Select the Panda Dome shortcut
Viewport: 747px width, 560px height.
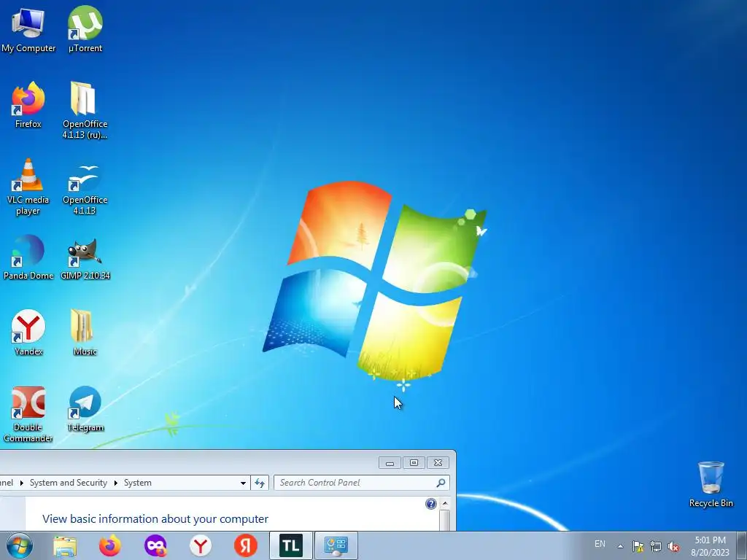[x=28, y=257]
